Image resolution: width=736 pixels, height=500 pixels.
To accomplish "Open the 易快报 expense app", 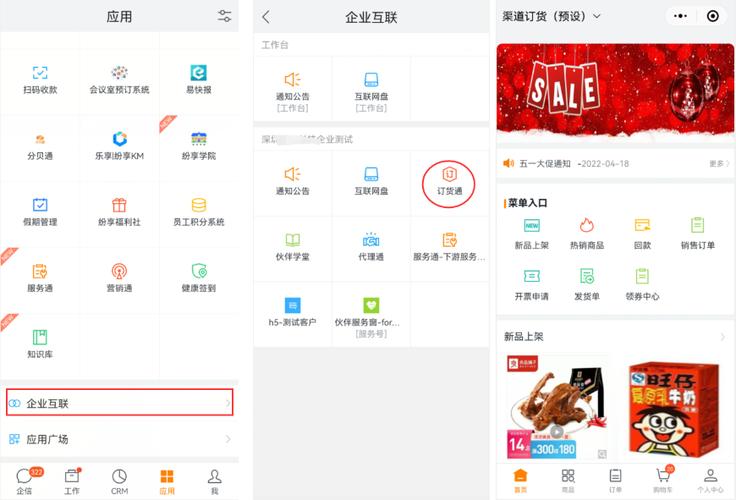I will click(x=198, y=78).
